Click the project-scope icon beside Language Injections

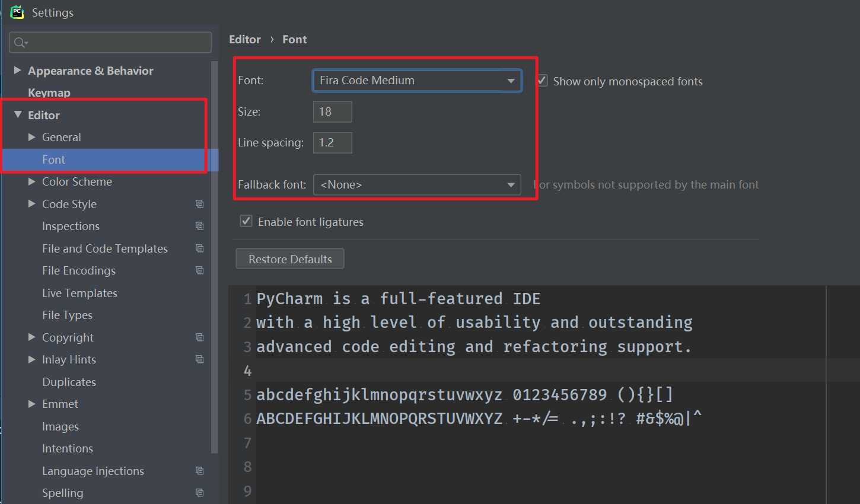tap(199, 471)
